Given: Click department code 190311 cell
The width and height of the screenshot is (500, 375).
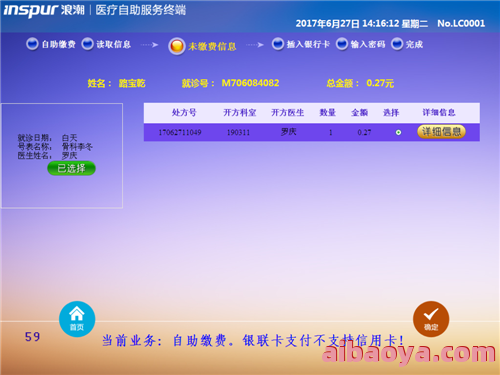Looking at the screenshot, I should pyautogui.click(x=238, y=133).
